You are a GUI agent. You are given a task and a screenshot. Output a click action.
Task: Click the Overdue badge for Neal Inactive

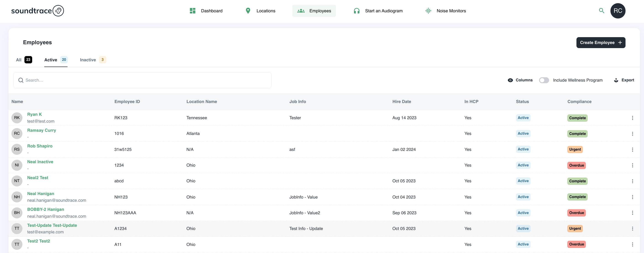pyautogui.click(x=576, y=165)
